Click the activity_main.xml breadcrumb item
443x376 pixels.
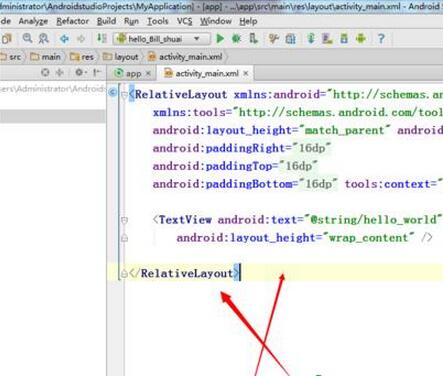click(185, 57)
